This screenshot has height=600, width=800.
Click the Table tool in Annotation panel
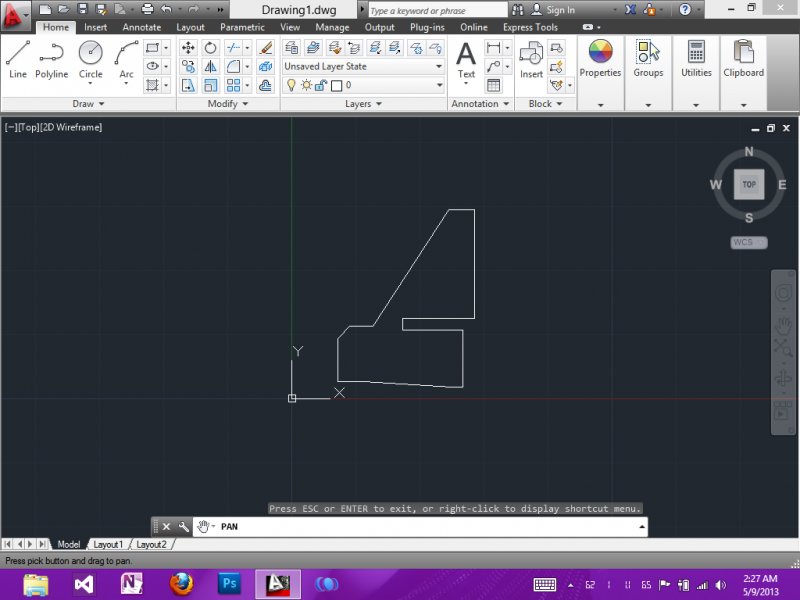(x=493, y=85)
